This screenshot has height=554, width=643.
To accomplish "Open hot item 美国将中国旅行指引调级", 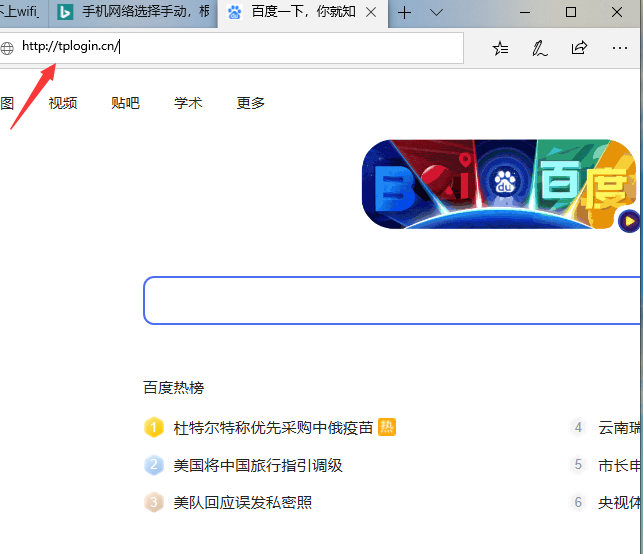I will (x=258, y=465).
